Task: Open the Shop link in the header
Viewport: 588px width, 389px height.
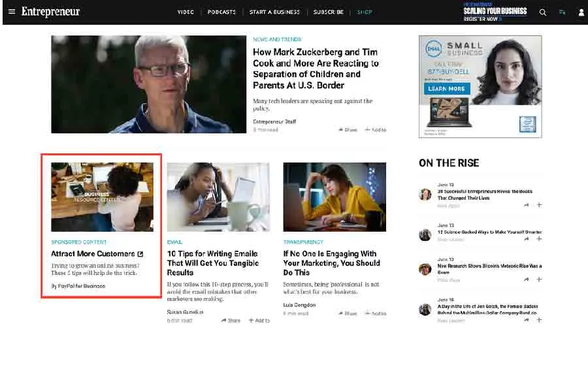Action: tap(364, 12)
